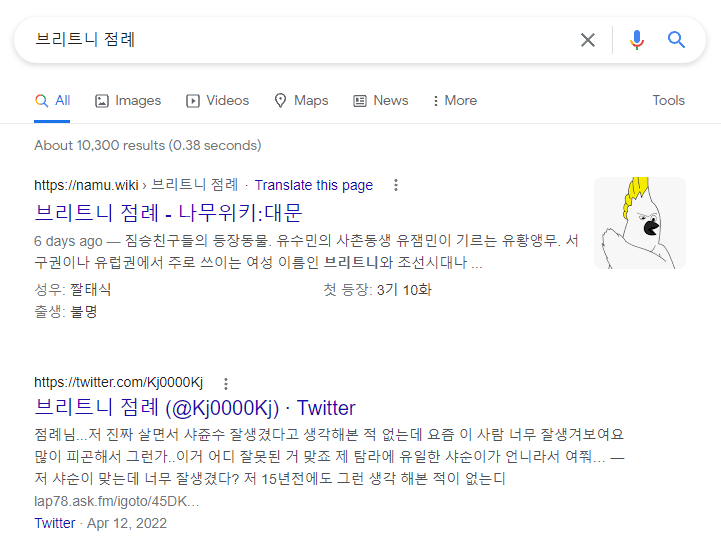721x548 pixels.
Task: Open the Tools filter options
Action: [x=669, y=100]
